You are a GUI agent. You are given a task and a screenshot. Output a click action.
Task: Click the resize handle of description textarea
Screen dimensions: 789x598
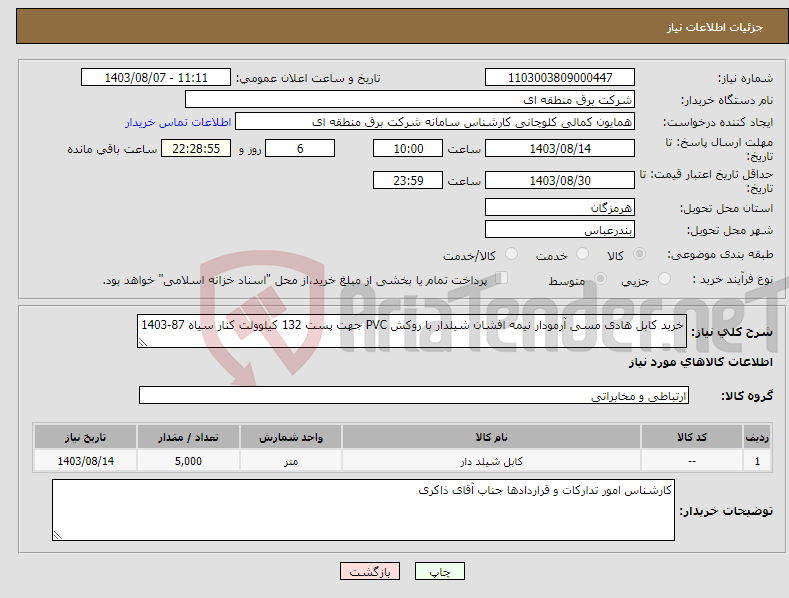pos(143,342)
